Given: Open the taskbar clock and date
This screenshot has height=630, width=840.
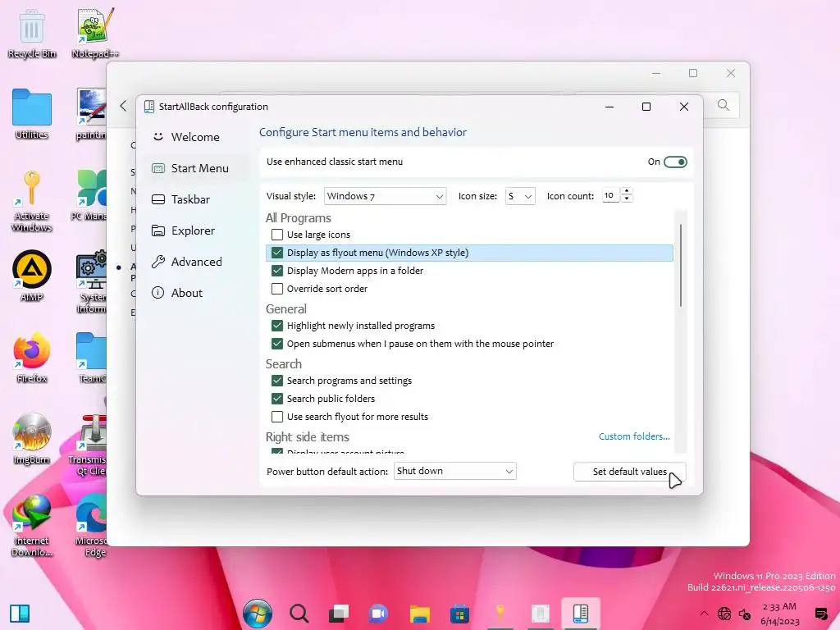Looking at the screenshot, I should point(779,614).
